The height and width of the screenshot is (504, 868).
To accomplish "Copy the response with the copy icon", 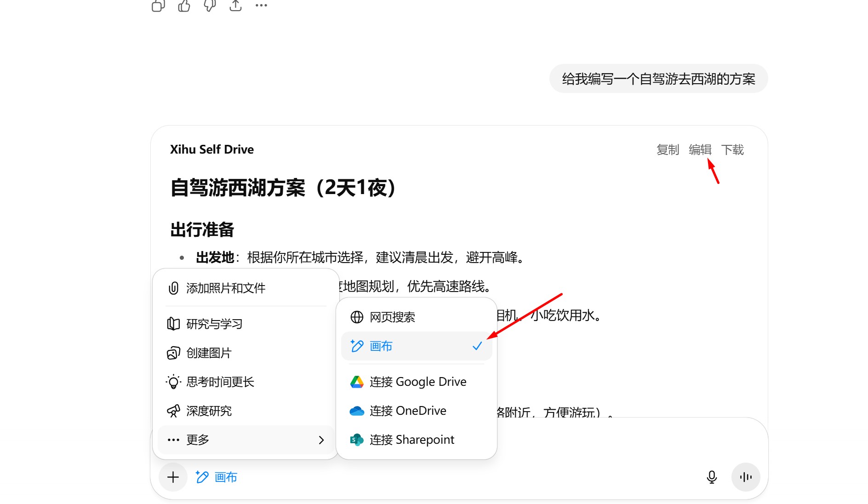I will click(158, 6).
